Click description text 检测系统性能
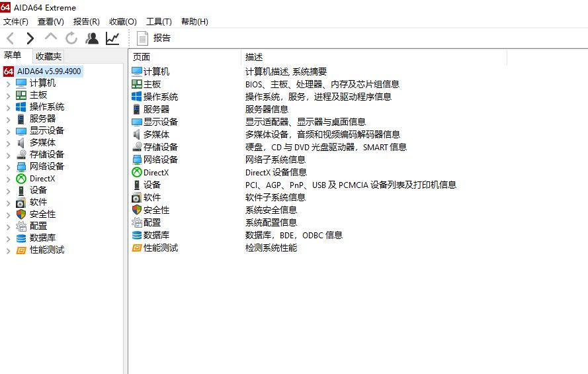The image size is (588, 374). tap(271, 248)
